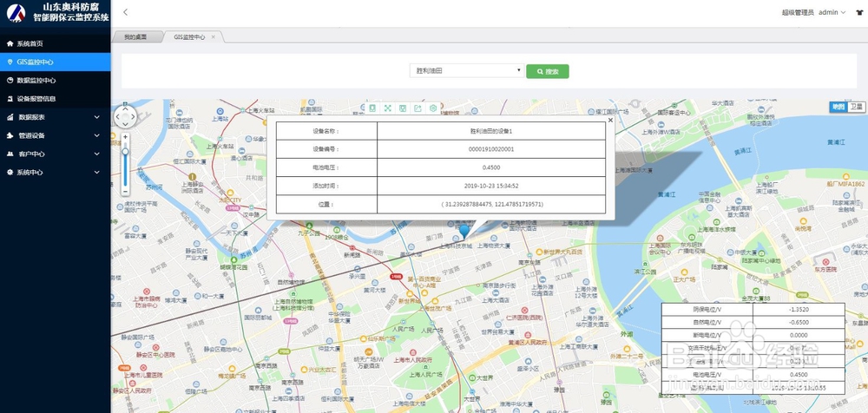Click the green 搜索 button
This screenshot has height=413, width=868.
click(x=548, y=71)
